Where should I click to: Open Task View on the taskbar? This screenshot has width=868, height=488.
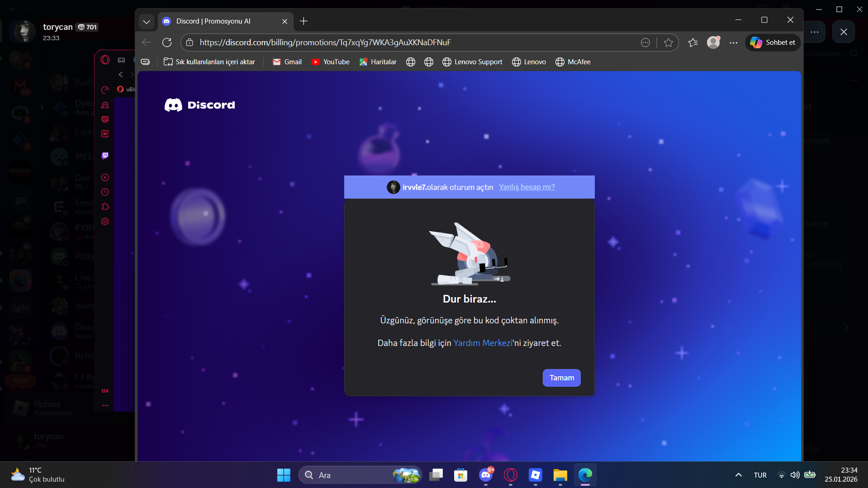(436, 475)
